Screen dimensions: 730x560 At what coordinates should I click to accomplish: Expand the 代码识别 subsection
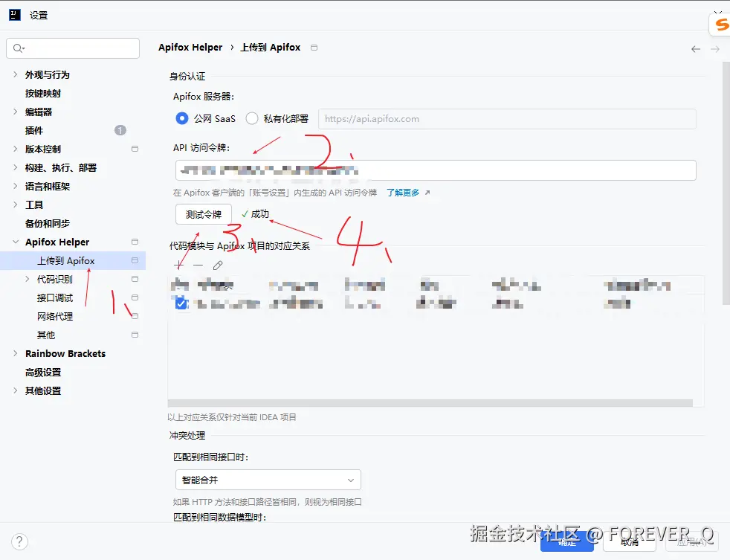tap(27, 279)
